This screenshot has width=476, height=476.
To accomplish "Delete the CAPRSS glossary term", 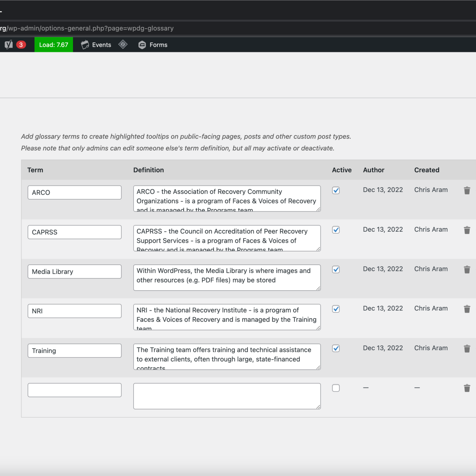I will pyautogui.click(x=467, y=230).
